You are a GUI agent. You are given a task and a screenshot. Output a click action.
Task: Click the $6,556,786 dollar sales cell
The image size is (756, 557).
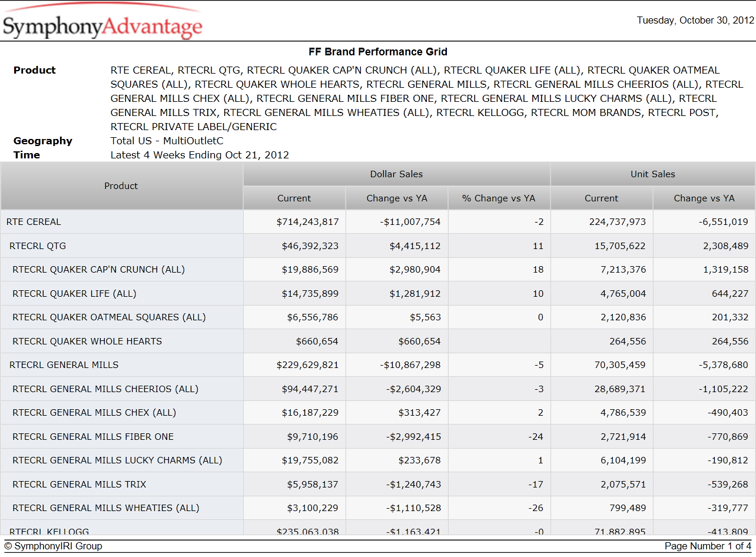(x=294, y=317)
